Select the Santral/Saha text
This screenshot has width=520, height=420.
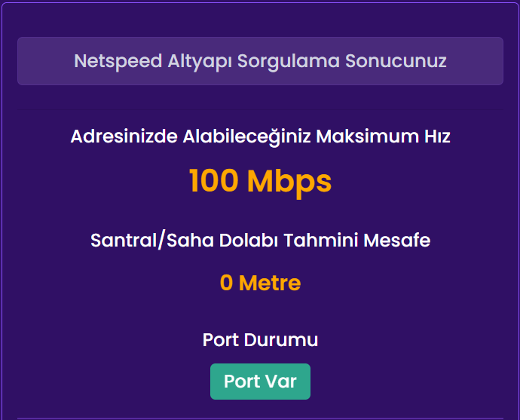coord(152,241)
